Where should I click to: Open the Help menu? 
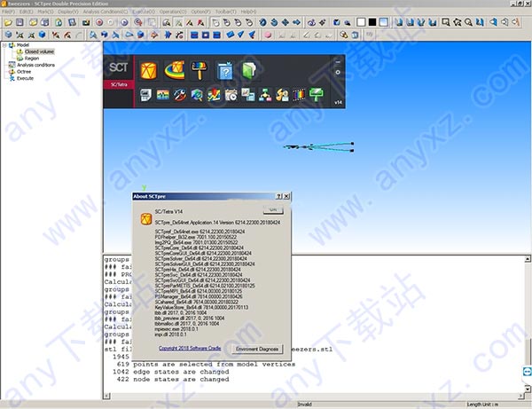pyautogui.click(x=248, y=12)
